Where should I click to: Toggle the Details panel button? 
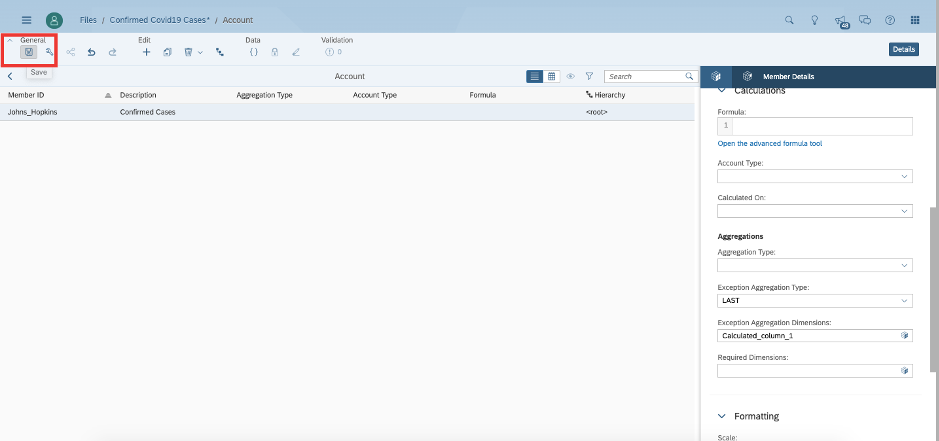(904, 49)
